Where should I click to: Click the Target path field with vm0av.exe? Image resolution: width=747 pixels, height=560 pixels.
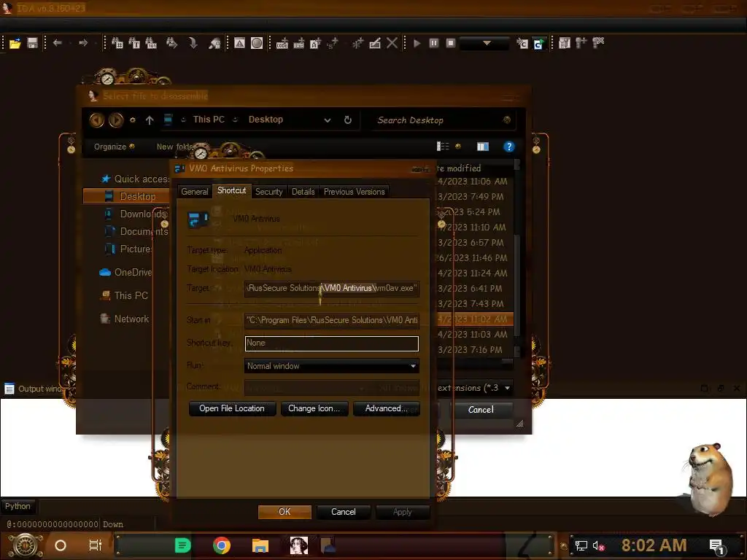(332, 288)
